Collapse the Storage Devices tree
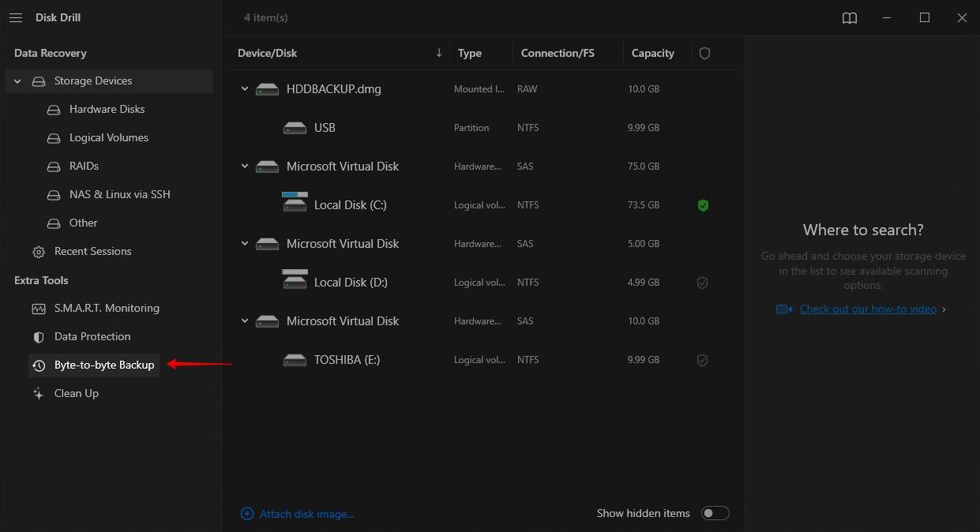This screenshot has height=532, width=980. [17, 81]
